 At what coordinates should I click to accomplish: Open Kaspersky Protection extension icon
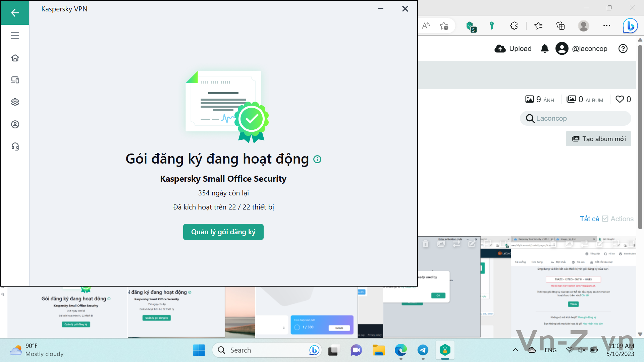click(471, 26)
